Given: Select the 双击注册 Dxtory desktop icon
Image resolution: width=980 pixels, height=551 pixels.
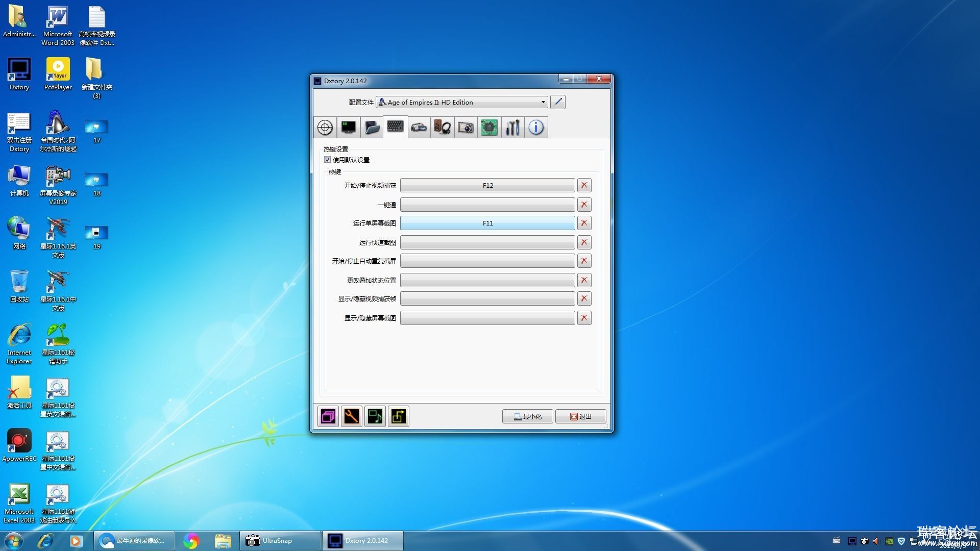Looking at the screenshot, I should [x=19, y=132].
